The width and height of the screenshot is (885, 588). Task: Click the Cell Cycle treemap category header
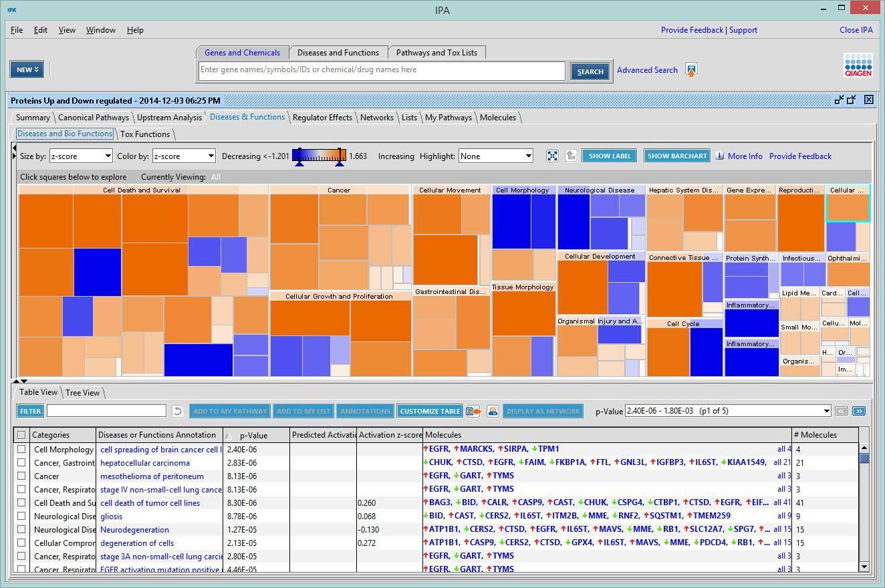pos(683,323)
